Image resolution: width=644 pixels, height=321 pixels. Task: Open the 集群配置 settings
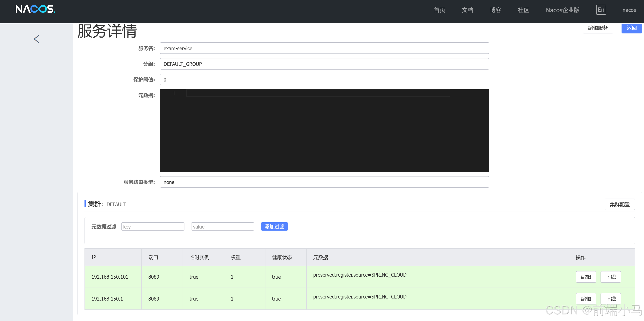(x=619, y=204)
